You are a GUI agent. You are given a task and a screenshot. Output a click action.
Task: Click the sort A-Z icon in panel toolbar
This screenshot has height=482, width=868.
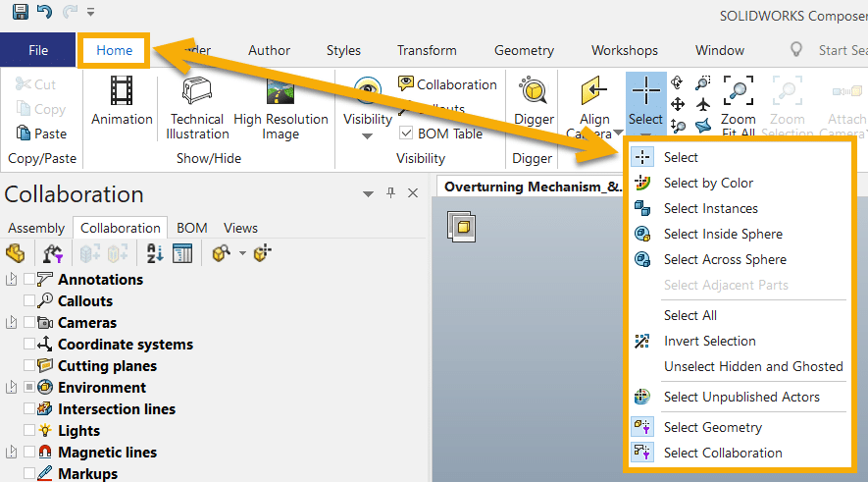click(x=155, y=253)
